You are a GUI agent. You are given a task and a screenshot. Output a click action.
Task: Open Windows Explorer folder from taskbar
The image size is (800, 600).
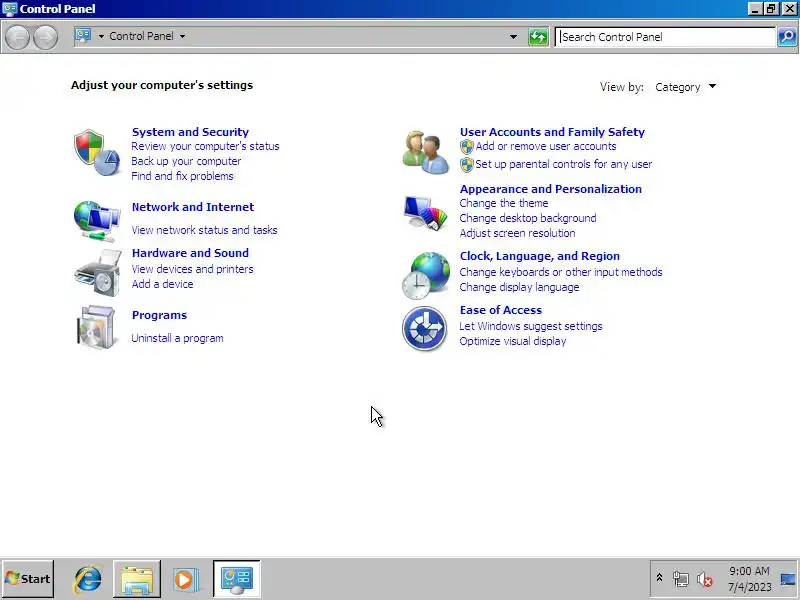pos(137,579)
